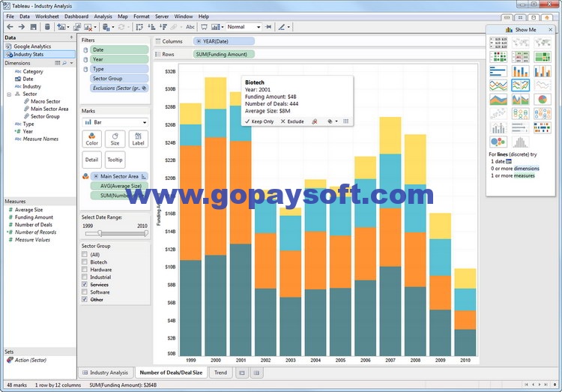The image size is (562, 392).
Task: Click the Funding Amount measure
Action: point(34,217)
